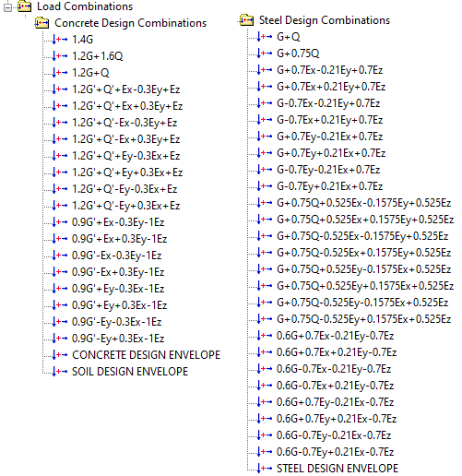Select G+0.75Q+0.525Ex-0.1575Ey+0.525Ez combination

click(x=364, y=203)
